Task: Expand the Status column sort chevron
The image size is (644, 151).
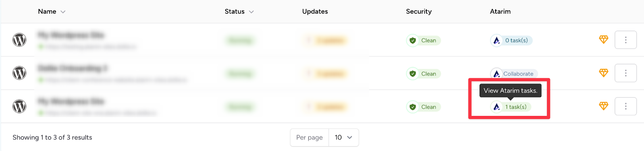Action: [x=251, y=12]
